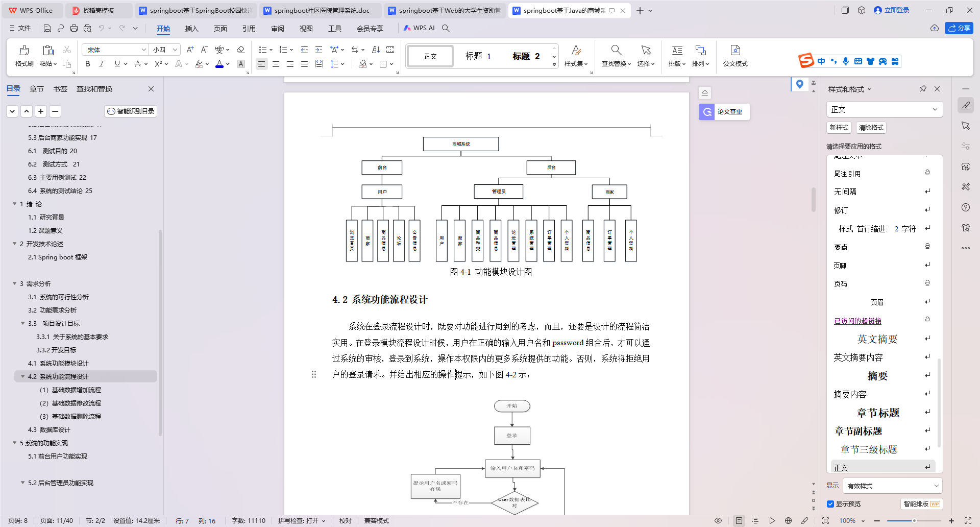Switch to the 书签 sidebar tab
The width and height of the screenshot is (980, 527).
pyautogui.click(x=60, y=88)
